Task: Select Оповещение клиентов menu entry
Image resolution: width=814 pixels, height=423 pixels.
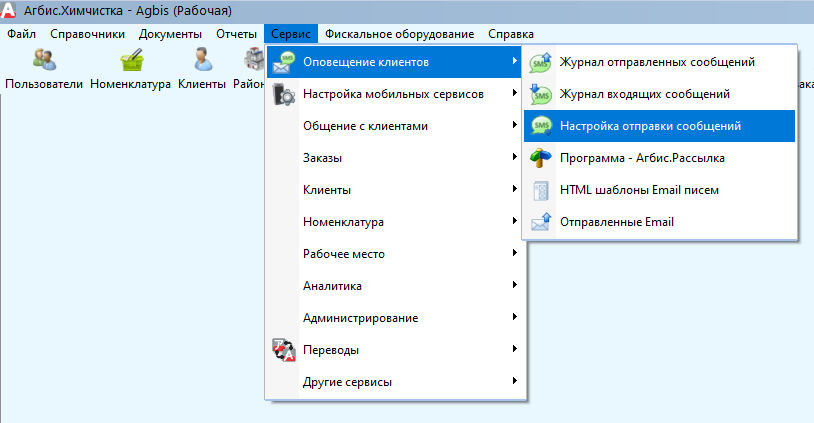Action: click(394, 62)
